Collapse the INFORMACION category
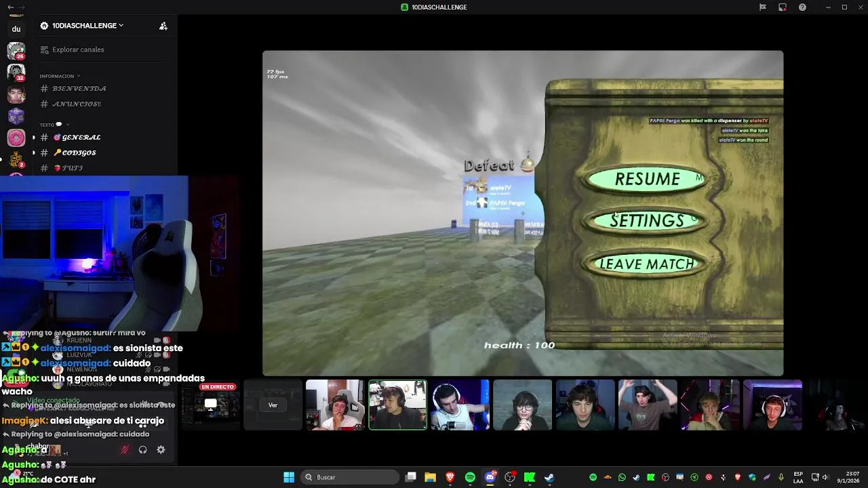868x488 pixels. click(x=60, y=76)
